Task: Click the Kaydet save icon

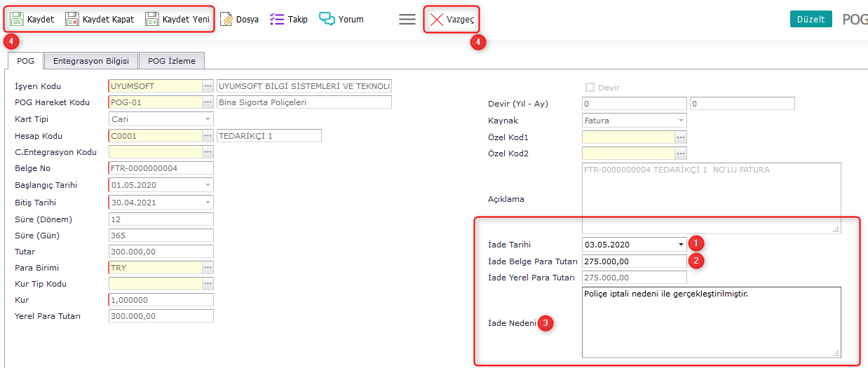Action: click(17, 20)
